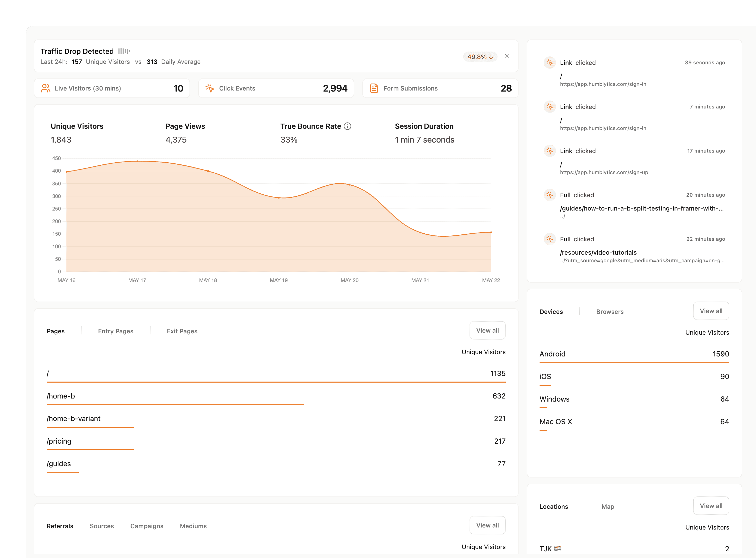Switch to the Map tab
This screenshot has width=756, height=558.
tap(608, 506)
